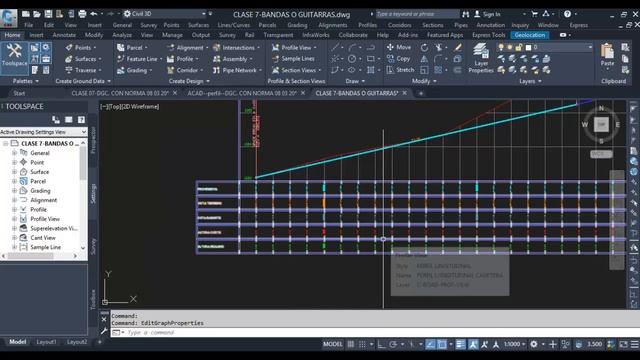This screenshot has height=360, width=640.
Task: Toggle MODEL space button in status bar
Action: click(333, 344)
